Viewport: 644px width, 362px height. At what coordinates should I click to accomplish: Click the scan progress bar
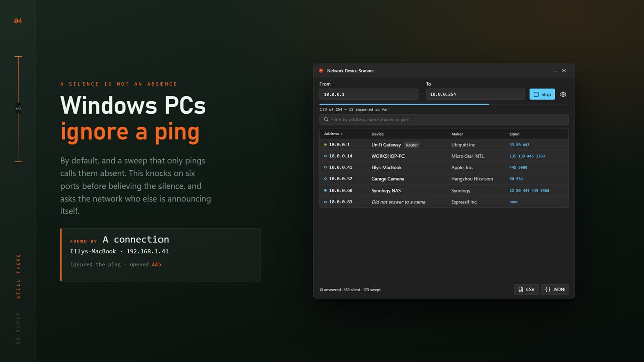click(444, 104)
